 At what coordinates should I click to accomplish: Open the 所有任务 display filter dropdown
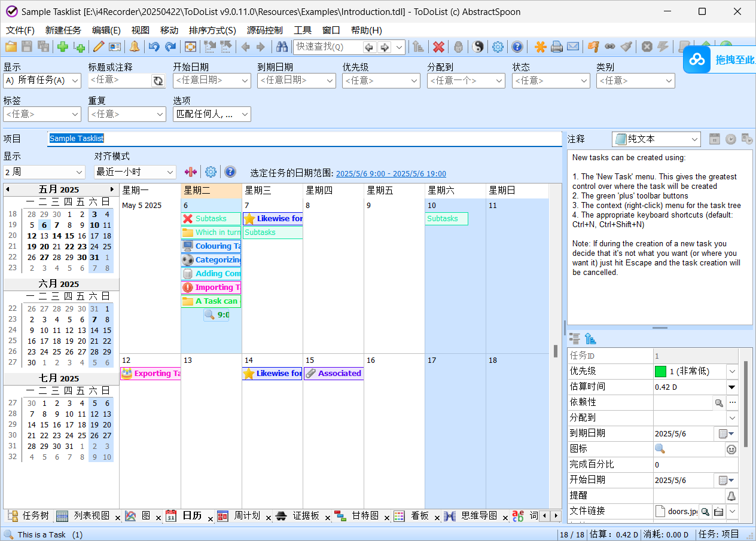click(42, 80)
